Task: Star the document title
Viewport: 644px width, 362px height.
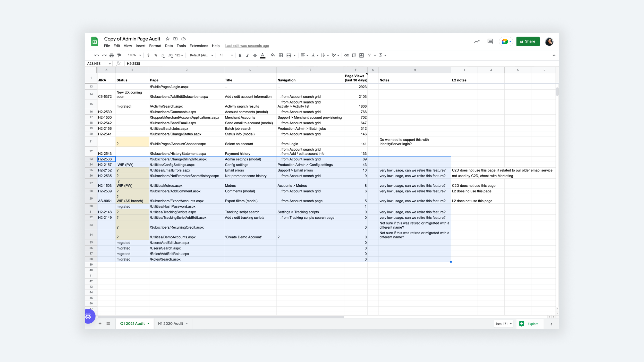Action: (x=168, y=39)
